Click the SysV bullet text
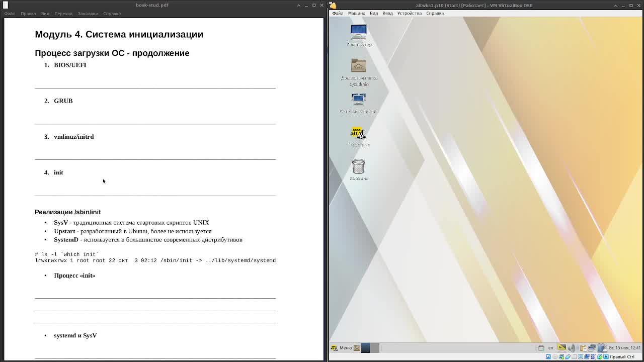This screenshot has width=644, height=362. 131,222
